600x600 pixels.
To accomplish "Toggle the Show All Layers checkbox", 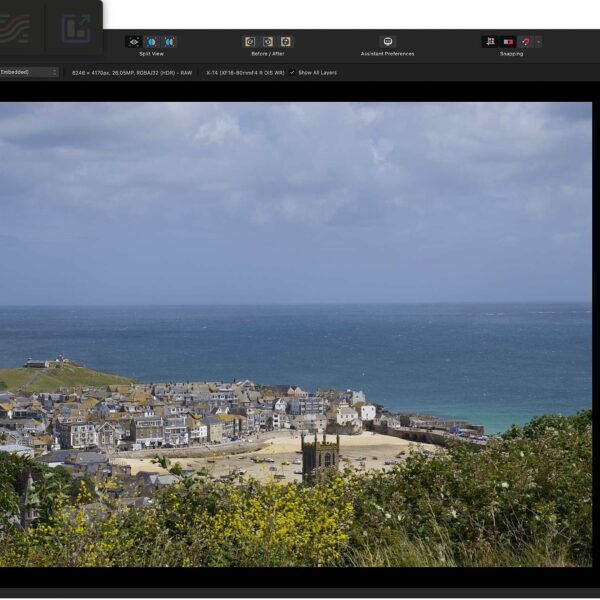I will pos(292,72).
